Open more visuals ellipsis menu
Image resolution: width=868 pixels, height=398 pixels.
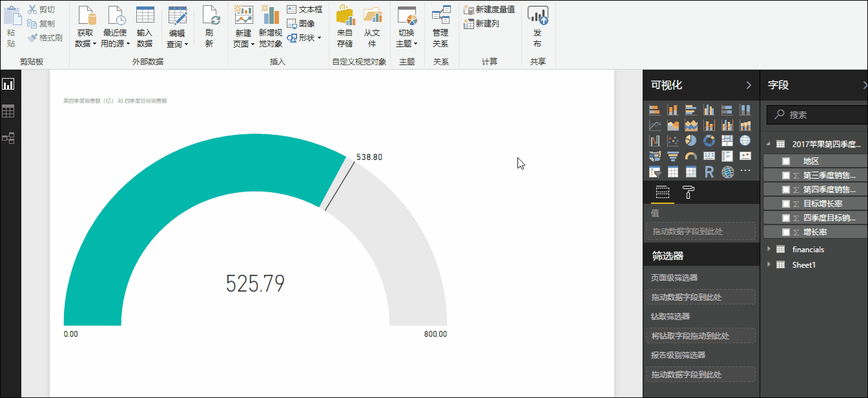point(745,171)
